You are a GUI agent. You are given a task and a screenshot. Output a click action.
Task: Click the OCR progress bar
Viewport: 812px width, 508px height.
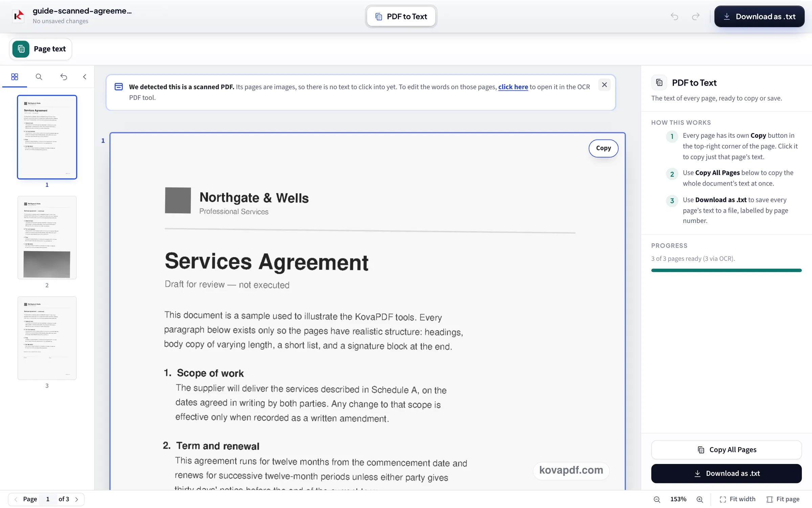pos(726,270)
